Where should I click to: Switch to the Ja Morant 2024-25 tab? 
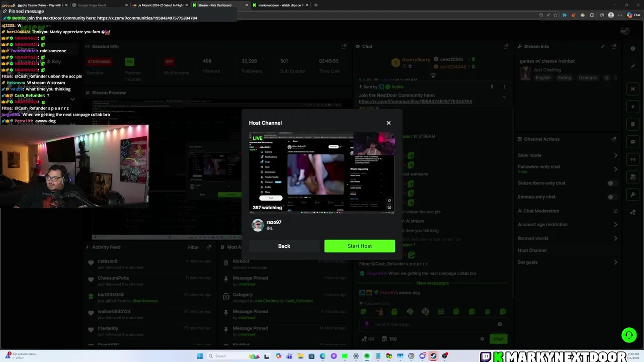click(x=160, y=5)
